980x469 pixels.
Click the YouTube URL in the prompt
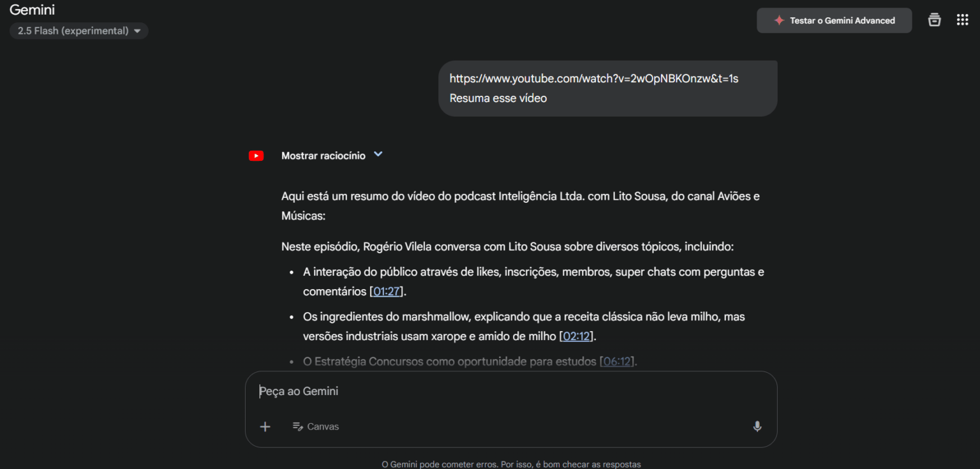click(594, 78)
